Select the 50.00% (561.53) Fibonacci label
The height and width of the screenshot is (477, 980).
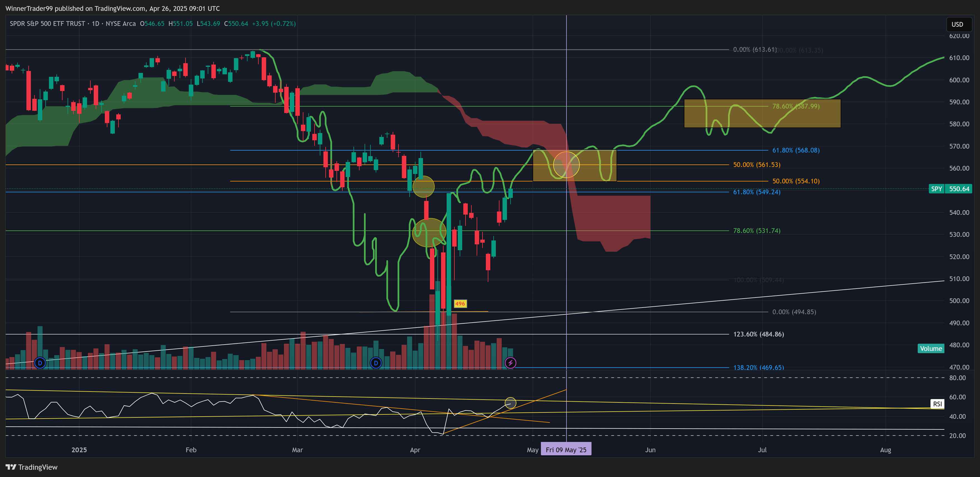tap(757, 165)
